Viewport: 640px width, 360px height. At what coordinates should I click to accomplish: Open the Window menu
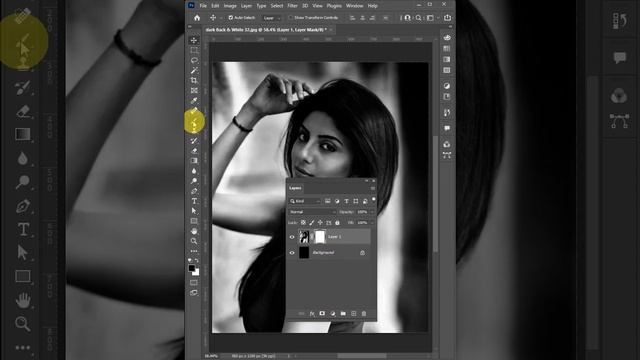pos(354,6)
